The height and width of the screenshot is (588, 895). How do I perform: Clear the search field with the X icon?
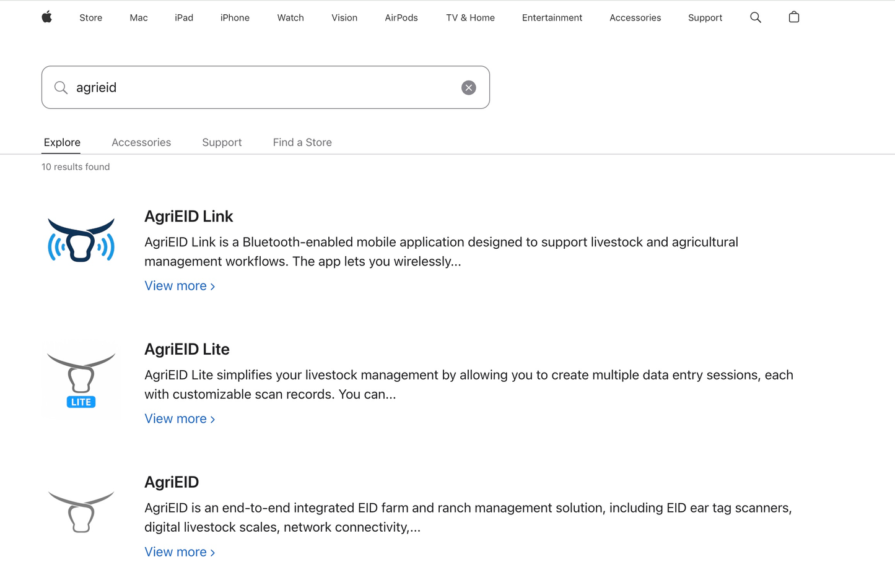tap(469, 87)
